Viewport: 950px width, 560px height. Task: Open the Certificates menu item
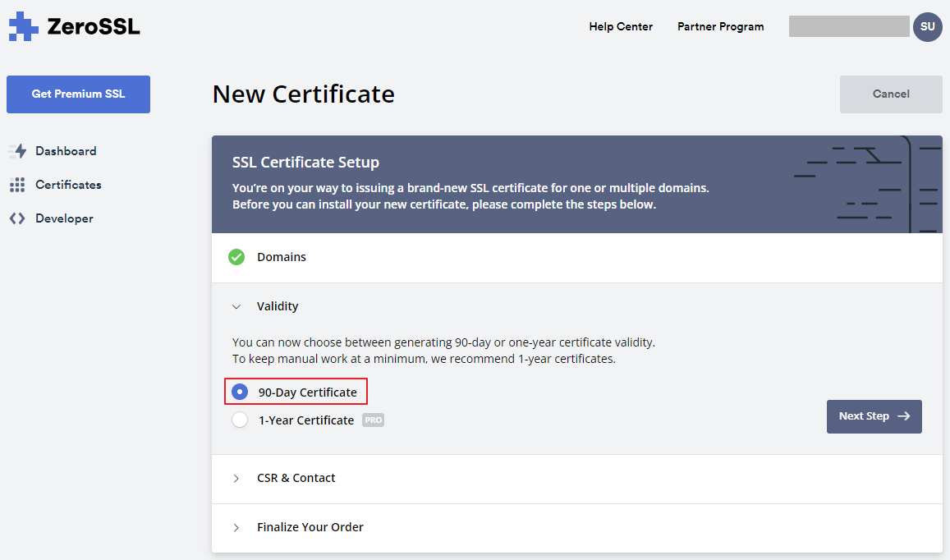point(55,185)
